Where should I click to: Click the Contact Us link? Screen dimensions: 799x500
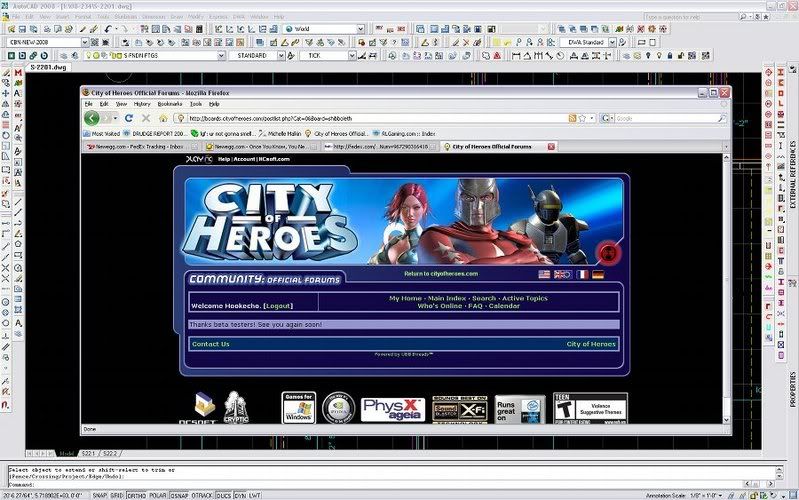[x=210, y=345]
